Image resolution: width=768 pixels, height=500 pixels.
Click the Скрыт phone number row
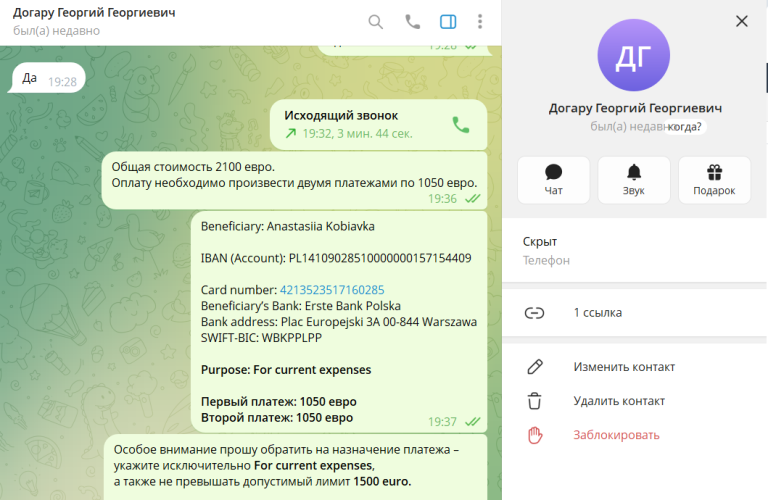(635, 250)
